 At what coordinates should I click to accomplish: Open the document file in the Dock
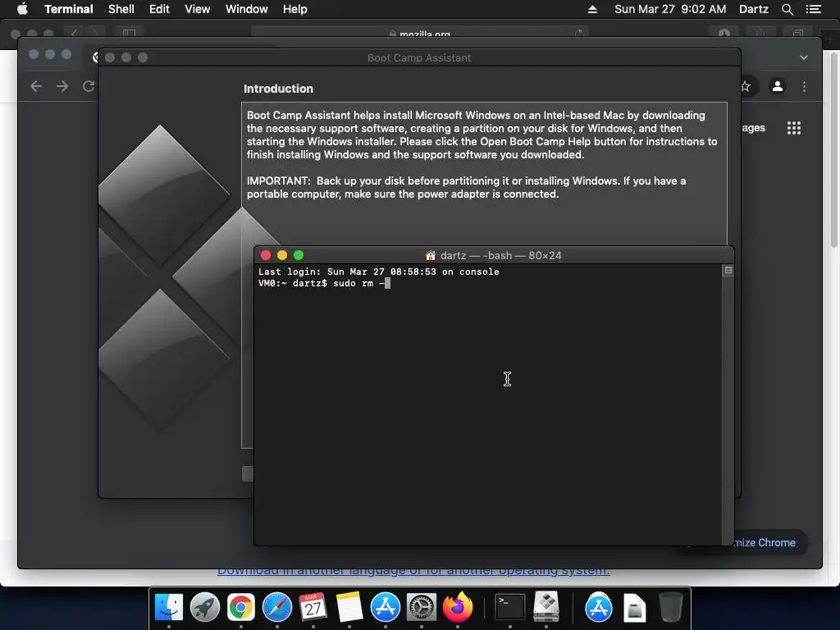click(x=634, y=609)
